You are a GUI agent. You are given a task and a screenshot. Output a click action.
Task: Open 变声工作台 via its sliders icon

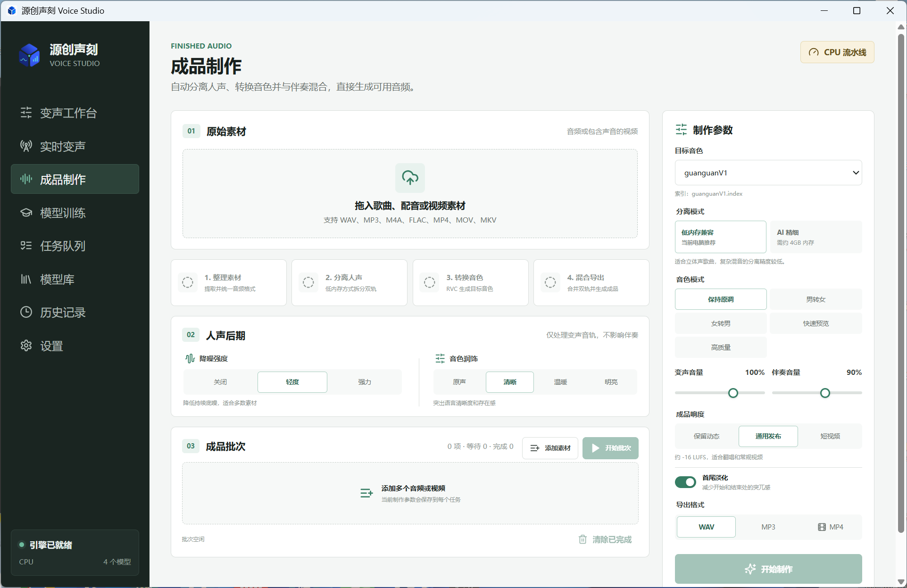point(26,113)
